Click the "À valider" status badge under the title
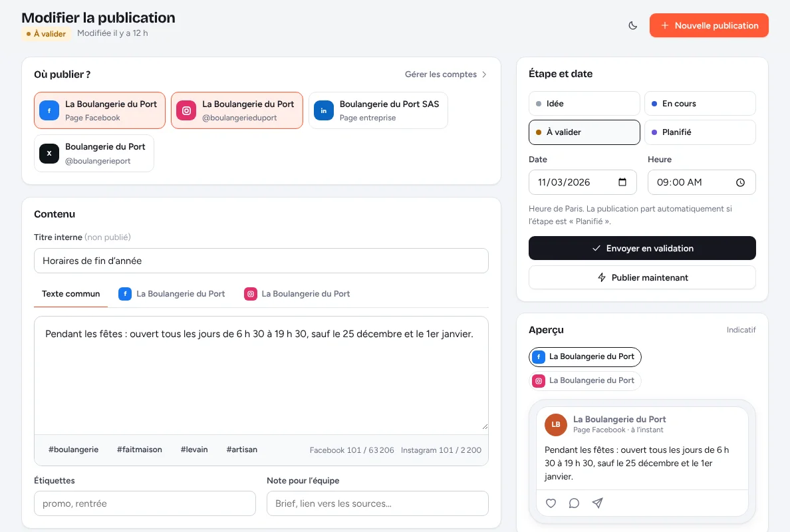Viewport: 790px width, 532px height. (46, 34)
